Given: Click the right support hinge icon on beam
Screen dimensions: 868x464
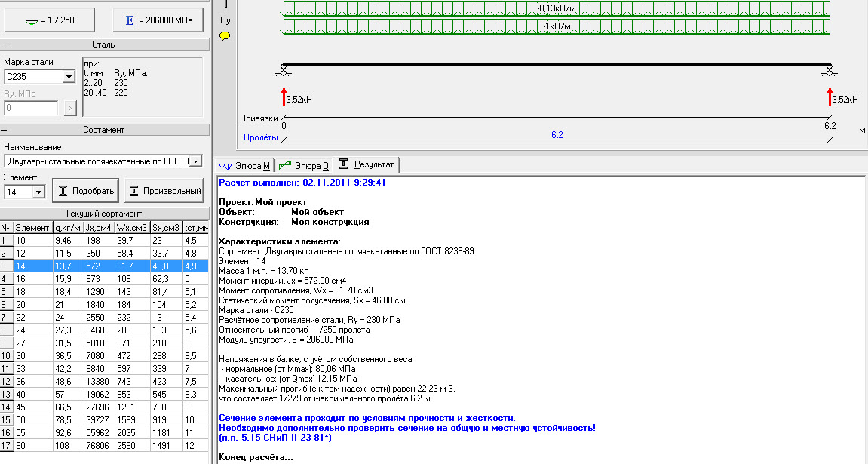Looking at the screenshot, I should [x=830, y=70].
